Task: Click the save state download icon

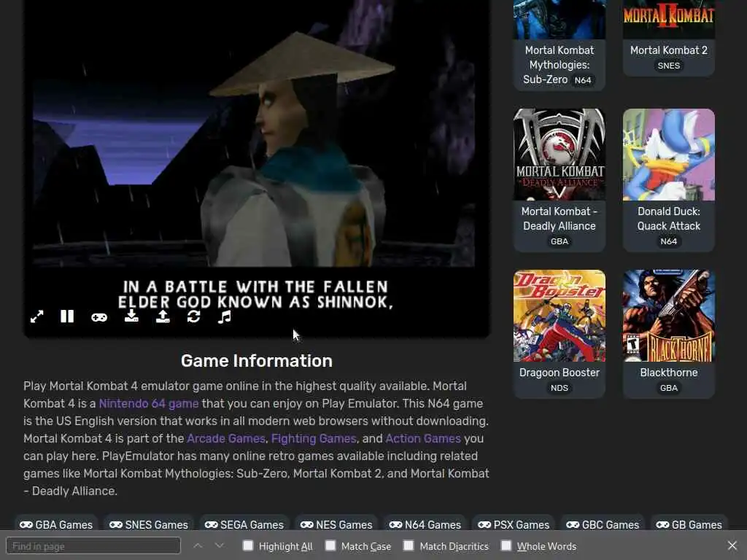Action: pyautogui.click(x=131, y=316)
